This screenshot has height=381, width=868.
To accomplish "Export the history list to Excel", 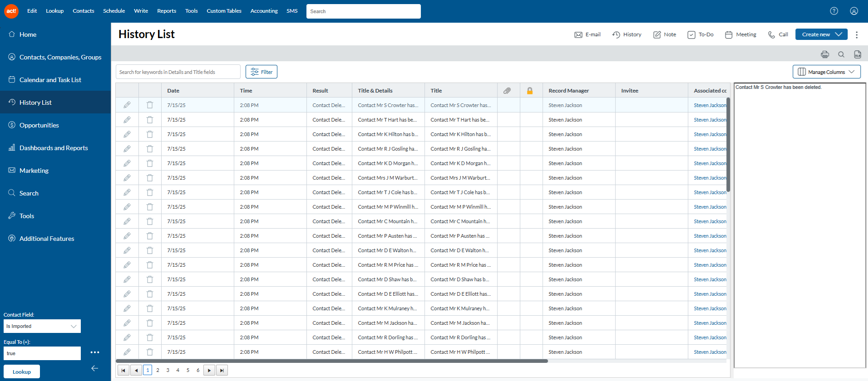I will pyautogui.click(x=858, y=54).
